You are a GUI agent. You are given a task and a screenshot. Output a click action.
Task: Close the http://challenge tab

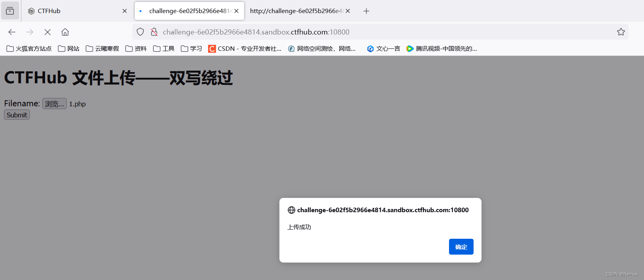click(348, 11)
